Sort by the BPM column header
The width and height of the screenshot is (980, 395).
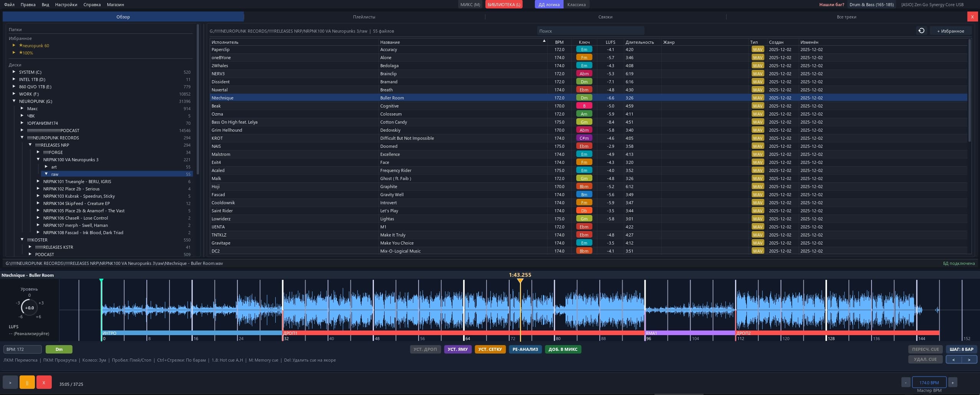[559, 42]
